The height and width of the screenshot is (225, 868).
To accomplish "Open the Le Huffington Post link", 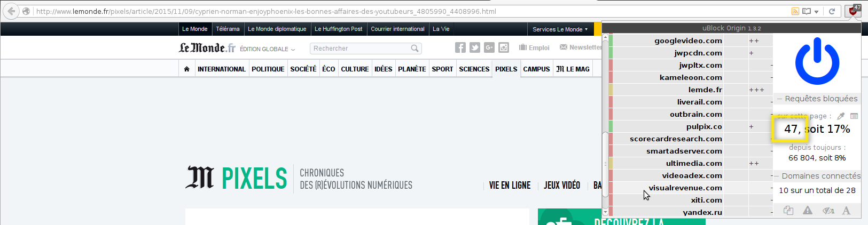I will [x=339, y=29].
